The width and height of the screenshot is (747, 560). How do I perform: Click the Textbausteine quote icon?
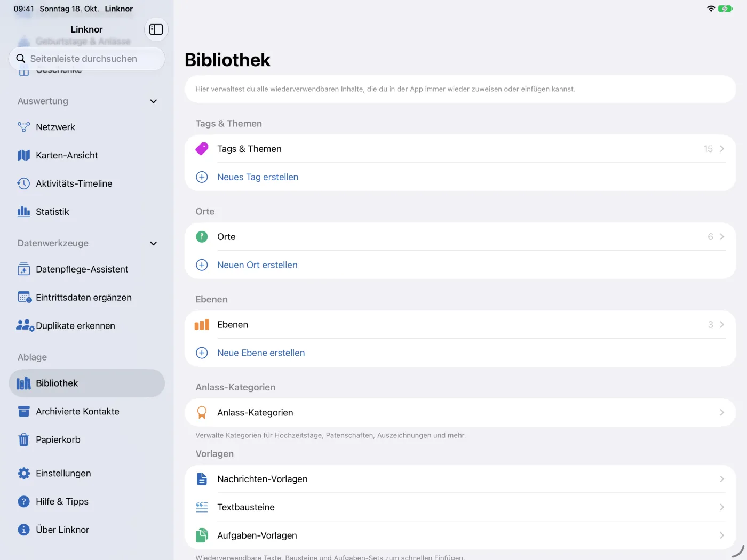click(x=202, y=507)
